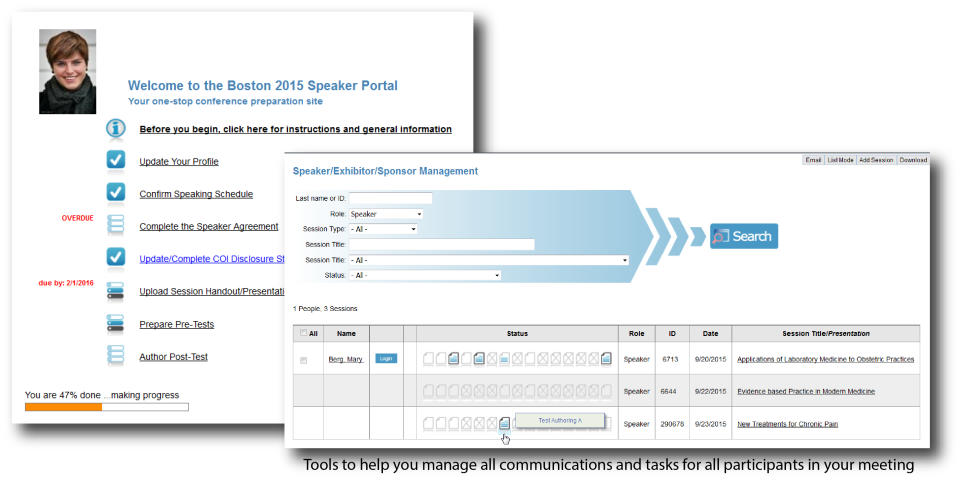The width and height of the screenshot is (960, 479).
Task: Click checkmark icon beside Update Your Profile
Action: (x=116, y=160)
